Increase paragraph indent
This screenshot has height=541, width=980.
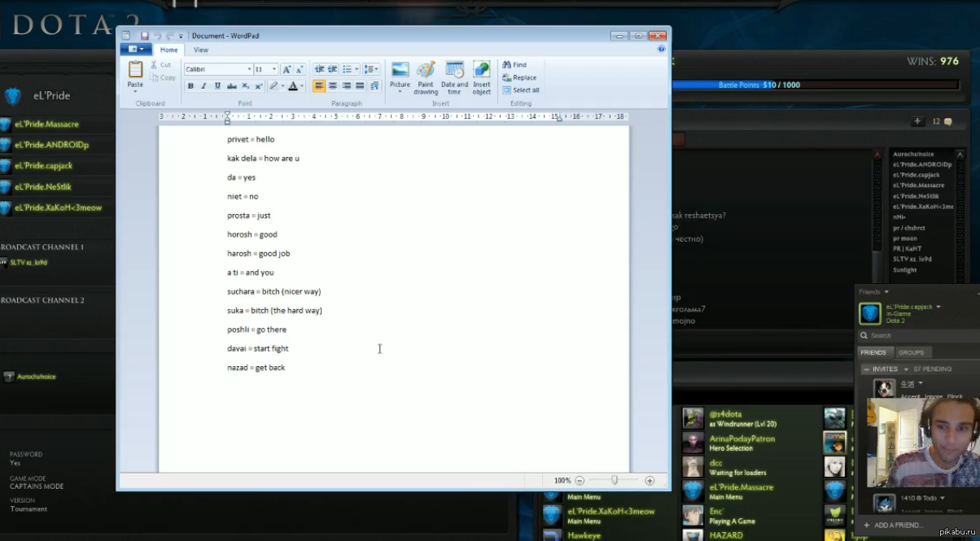tap(333, 70)
